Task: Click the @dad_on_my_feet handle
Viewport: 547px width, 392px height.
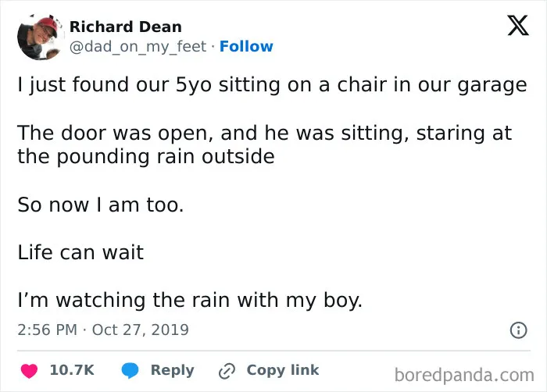Action: tap(138, 47)
